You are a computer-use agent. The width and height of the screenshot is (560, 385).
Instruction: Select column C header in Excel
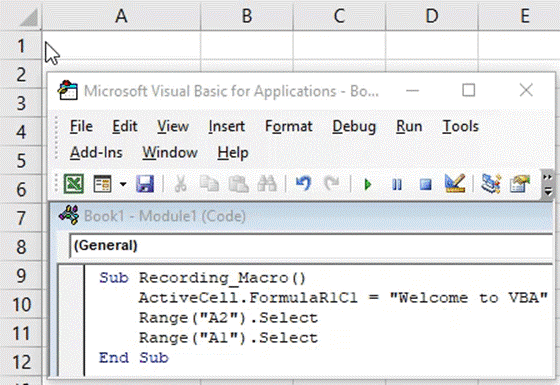click(339, 15)
